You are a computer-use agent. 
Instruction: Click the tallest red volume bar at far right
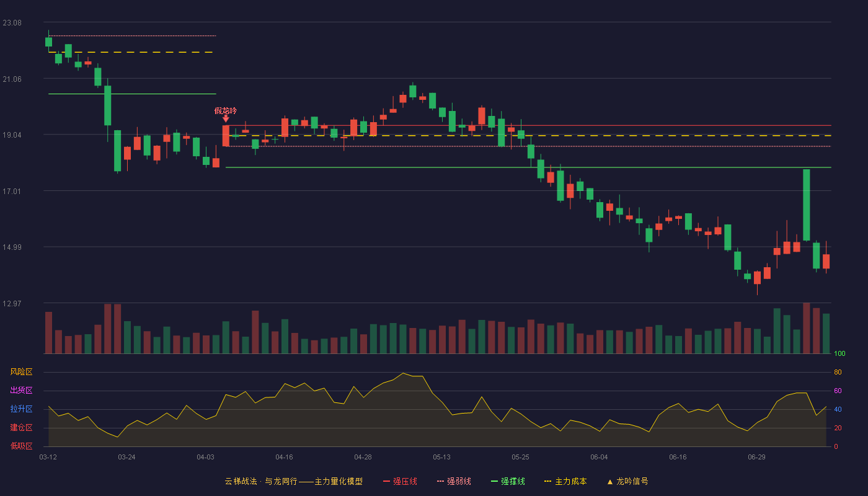tap(807, 328)
